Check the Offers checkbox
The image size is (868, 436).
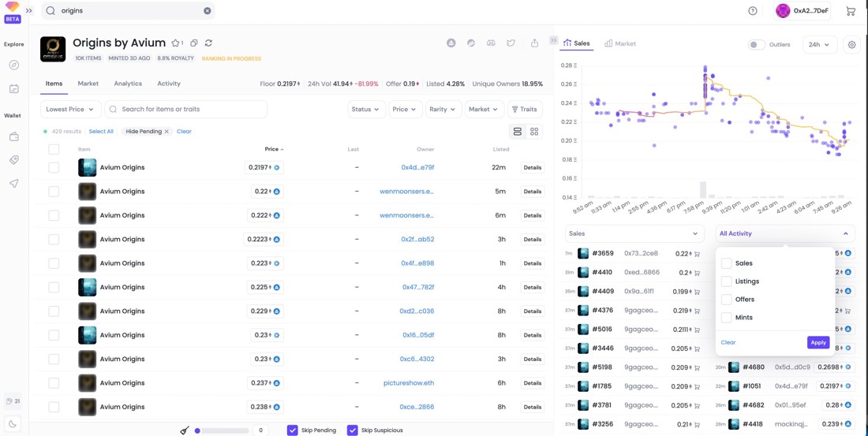tap(726, 300)
